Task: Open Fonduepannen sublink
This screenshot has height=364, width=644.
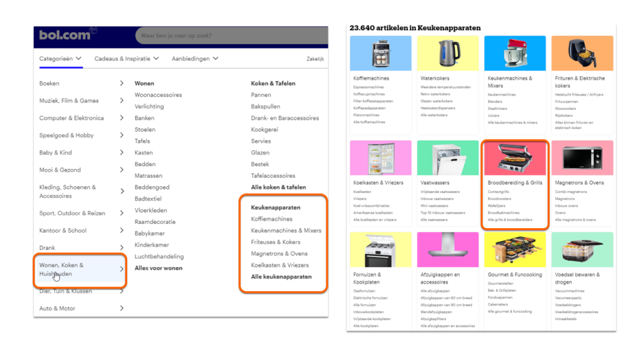Action: coord(500,297)
